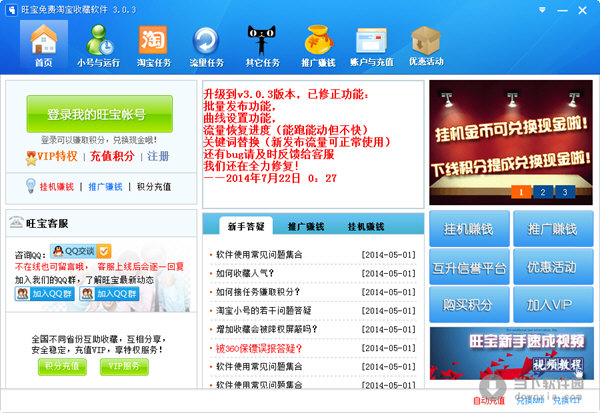Open 旺宝新手速成视频 banner
This screenshot has width=600, height=413.
click(512, 353)
